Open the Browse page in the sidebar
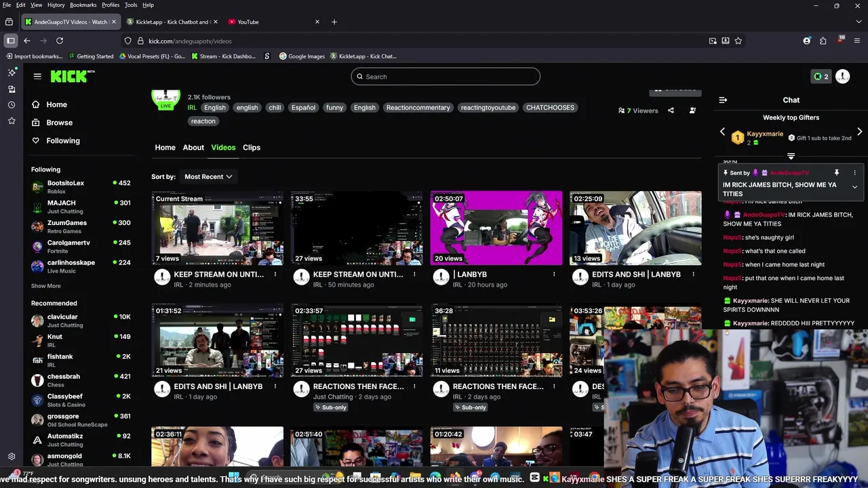This screenshot has width=868, height=488. [x=59, y=123]
